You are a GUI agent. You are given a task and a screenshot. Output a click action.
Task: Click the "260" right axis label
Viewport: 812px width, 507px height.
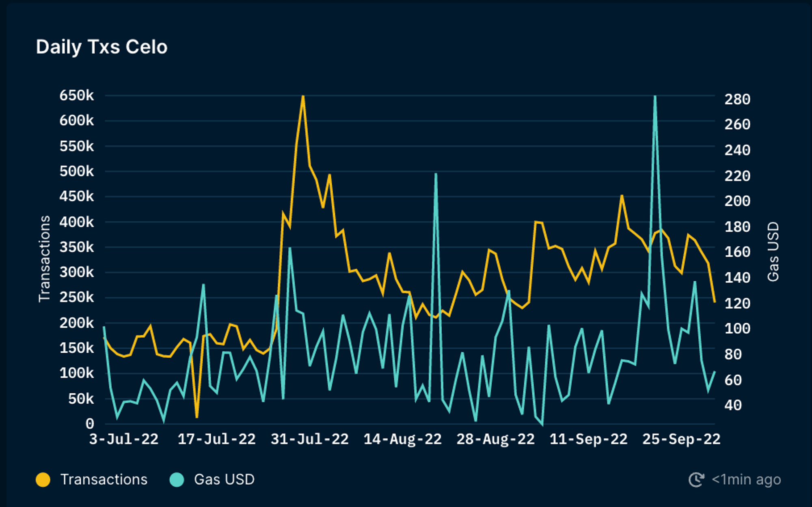738,125
